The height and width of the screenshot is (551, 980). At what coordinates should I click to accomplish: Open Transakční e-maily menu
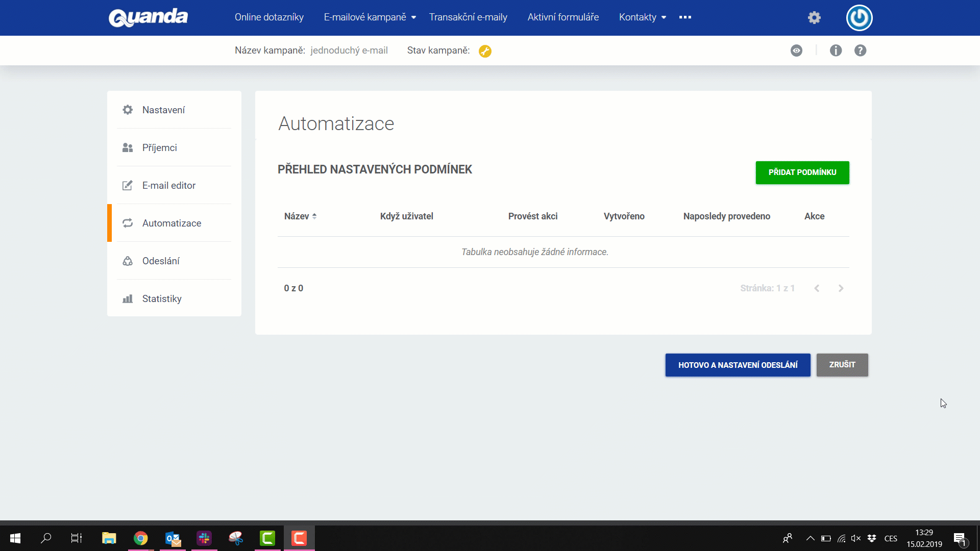[468, 17]
